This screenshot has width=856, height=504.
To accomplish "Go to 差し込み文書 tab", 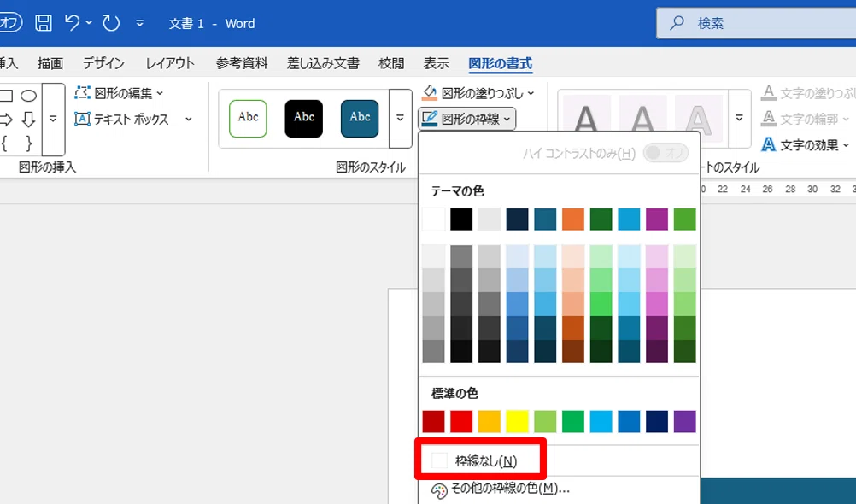I will point(323,63).
